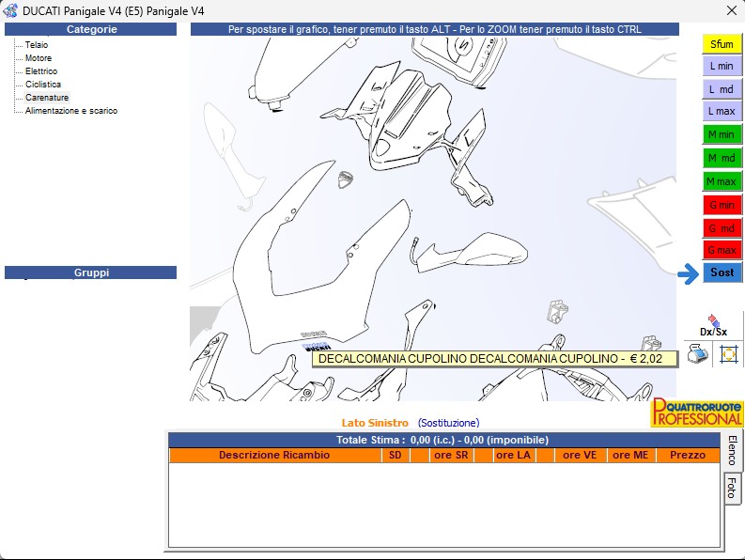The image size is (745, 560).
Task: Click the Categorie panel header
Action: [x=91, y=29]
